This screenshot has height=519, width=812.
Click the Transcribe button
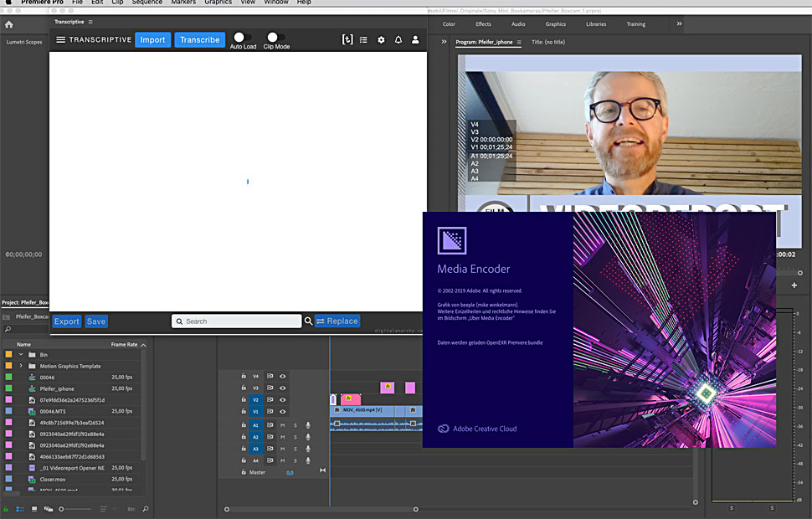[200, 40]
